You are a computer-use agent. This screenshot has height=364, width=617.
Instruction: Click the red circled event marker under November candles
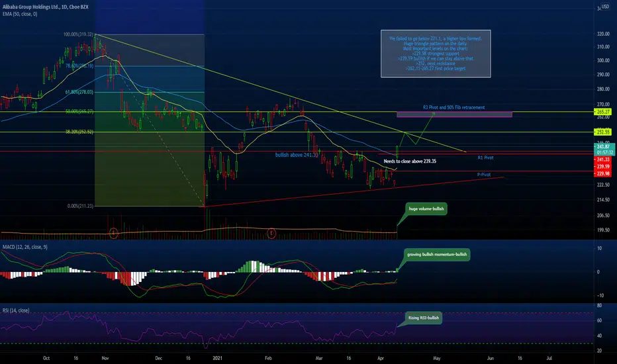pyautogui.click(x=113, y=233)
